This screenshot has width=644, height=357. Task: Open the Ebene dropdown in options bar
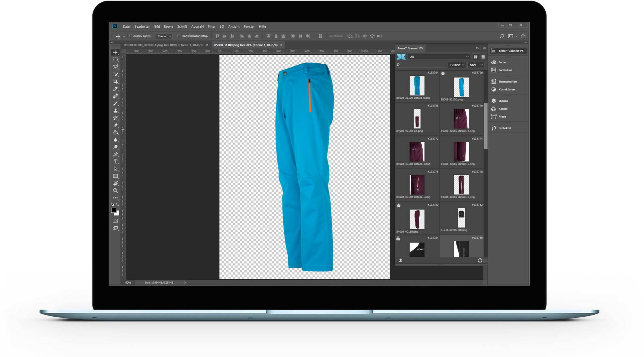pyautogui.click(x=164, y=36)
